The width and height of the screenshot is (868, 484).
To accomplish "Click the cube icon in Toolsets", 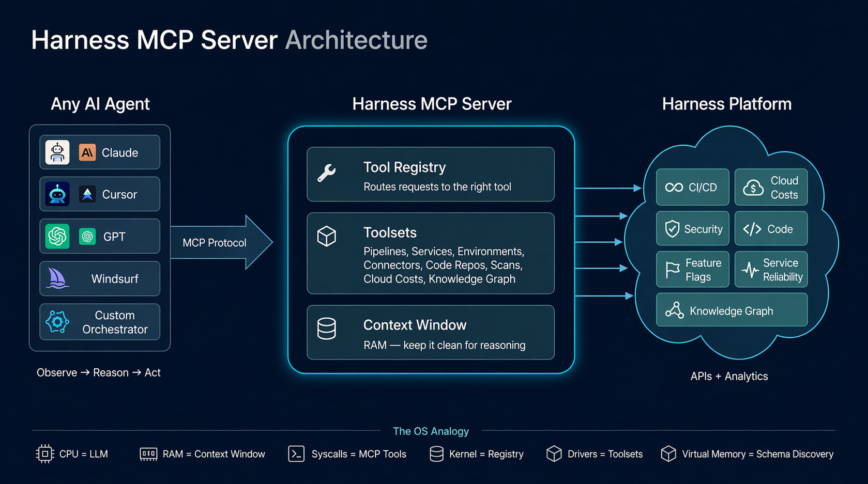I will [x=327, y=236].
